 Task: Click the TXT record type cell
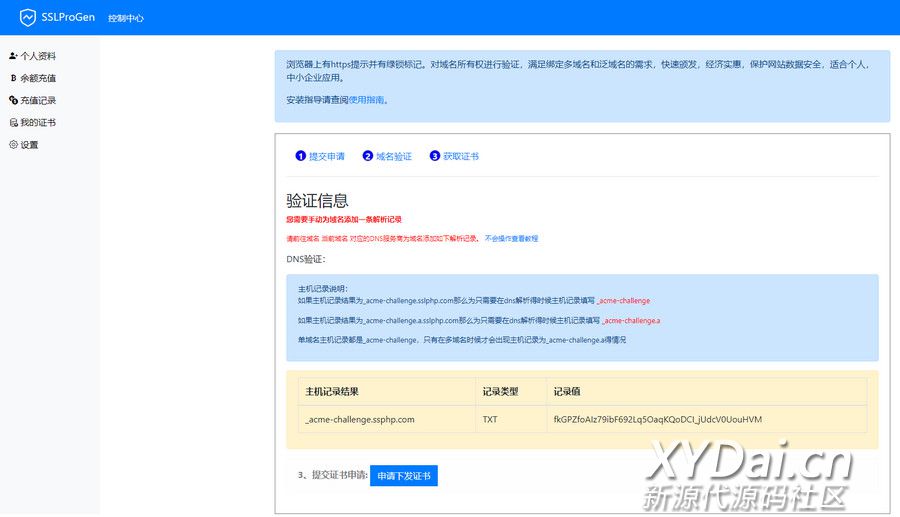[x=490, y=419]
